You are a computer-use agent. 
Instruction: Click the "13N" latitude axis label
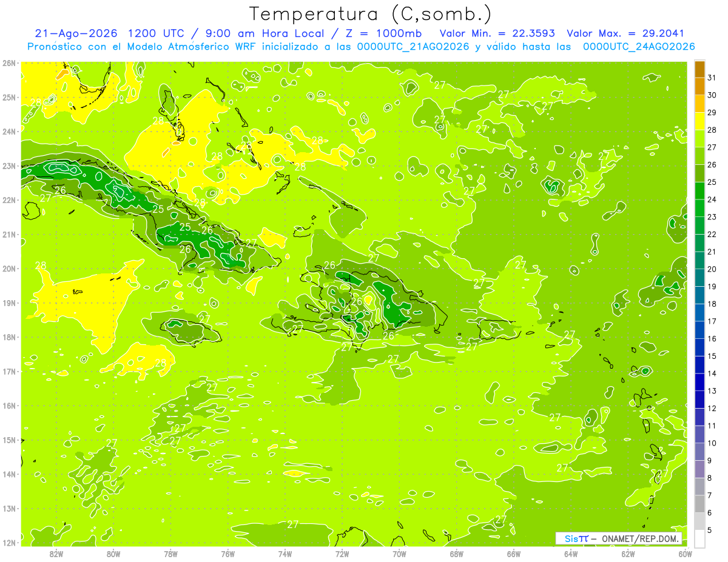click(9, 508)
